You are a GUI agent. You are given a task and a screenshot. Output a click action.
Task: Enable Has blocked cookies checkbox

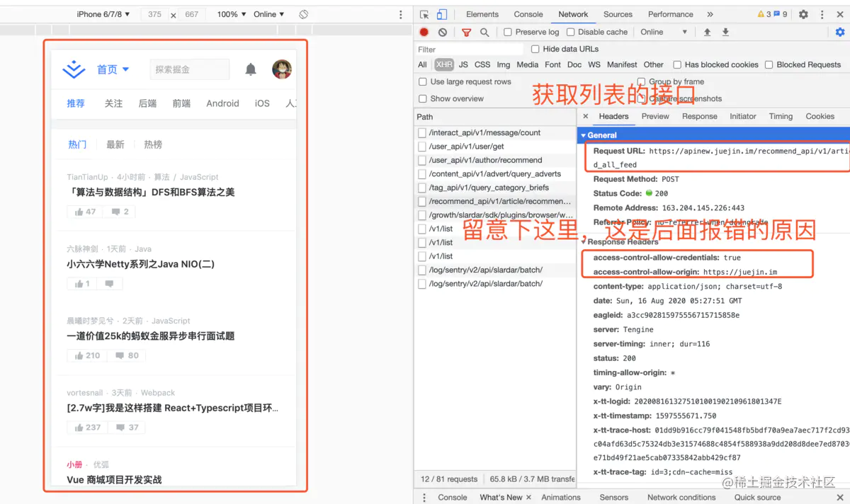(x=677, y=64)
